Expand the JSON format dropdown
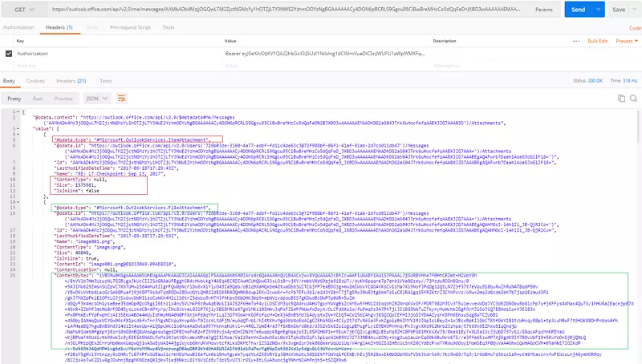642x364 pixels. [x=95, y=98]
